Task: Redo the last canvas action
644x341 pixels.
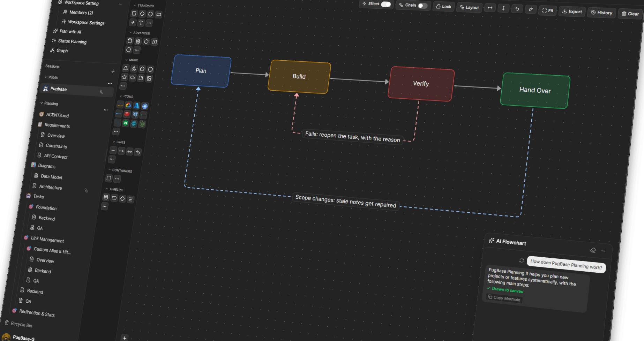Action: [531, 9]
